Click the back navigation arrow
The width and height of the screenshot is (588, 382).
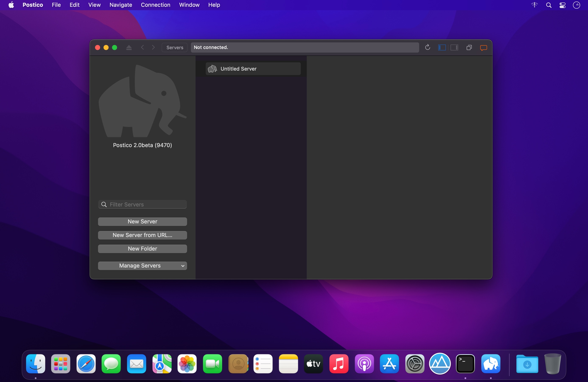pos(143,47)
